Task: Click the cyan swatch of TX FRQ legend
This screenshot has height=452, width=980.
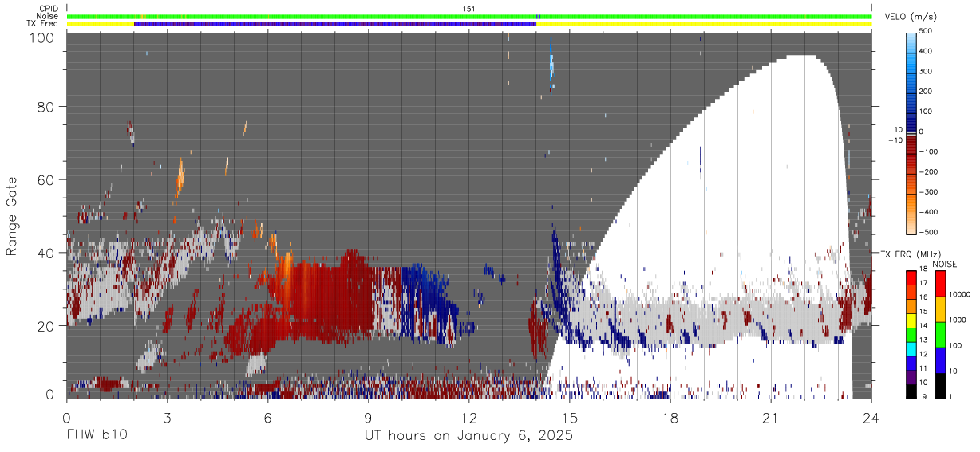Action: [x=911, y=348]
